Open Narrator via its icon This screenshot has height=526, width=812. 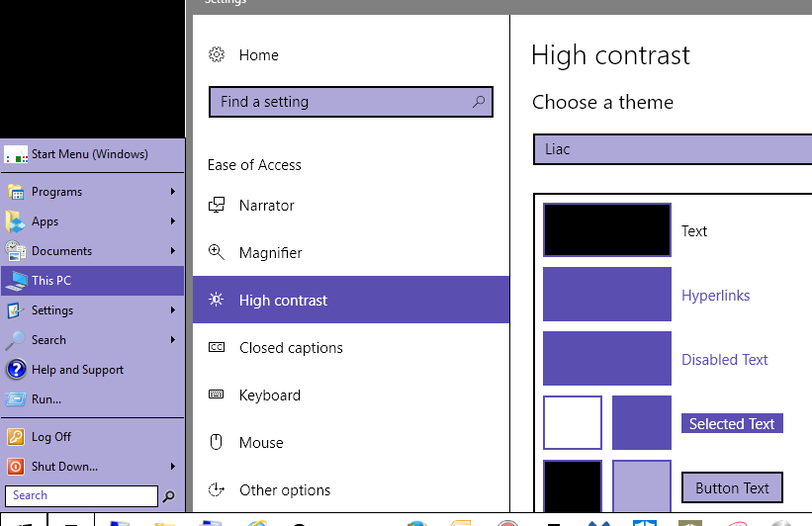(x=217, y=205)
